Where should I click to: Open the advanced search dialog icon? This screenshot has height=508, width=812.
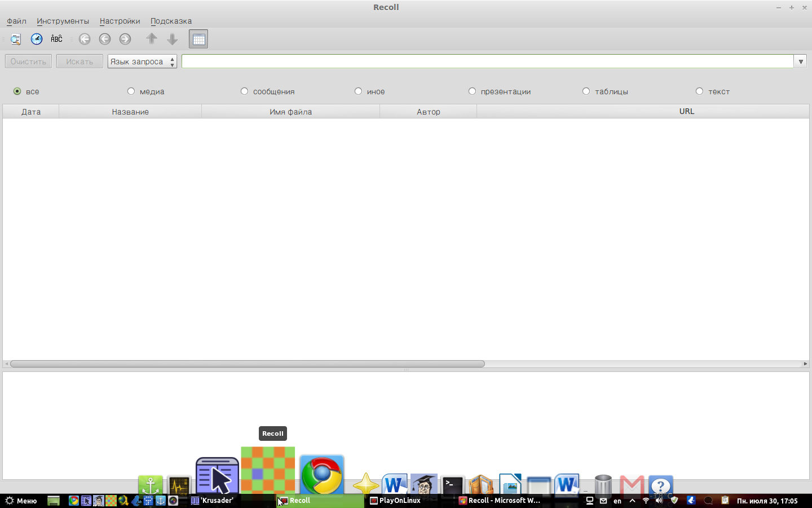point(16,39)
